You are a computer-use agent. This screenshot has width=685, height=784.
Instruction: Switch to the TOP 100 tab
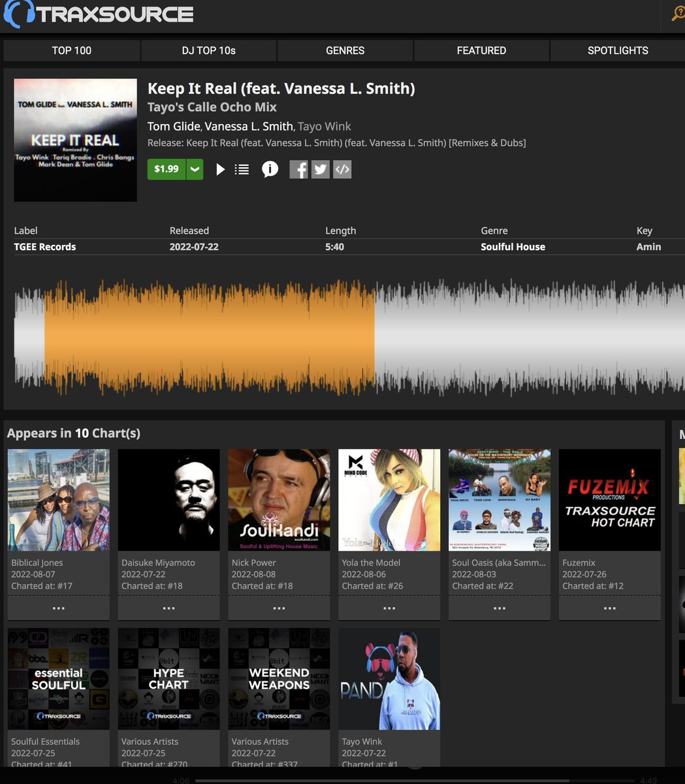pos(71,50)
